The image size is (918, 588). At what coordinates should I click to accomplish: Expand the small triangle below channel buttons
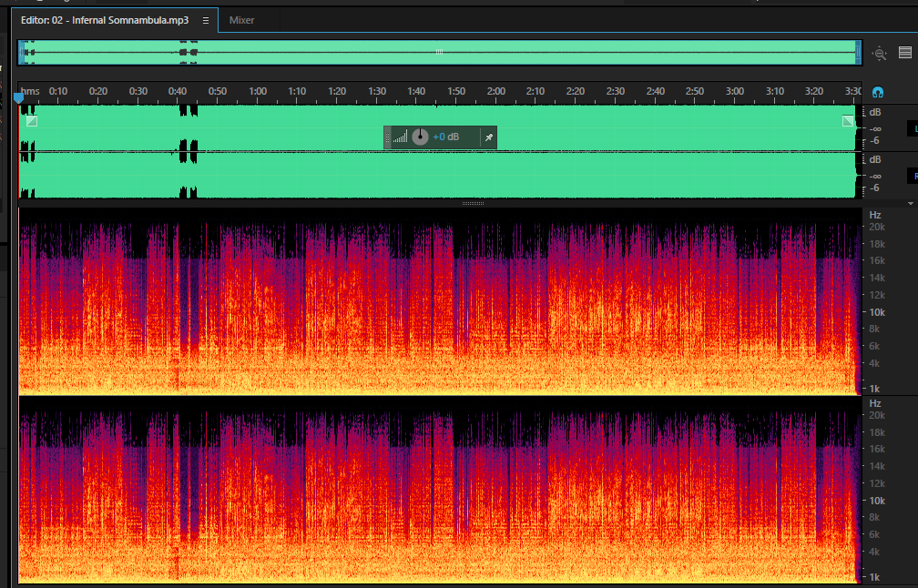[911, 204]
